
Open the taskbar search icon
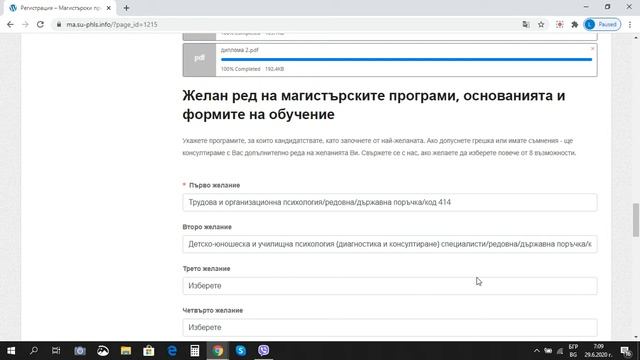tap(34, 351)
